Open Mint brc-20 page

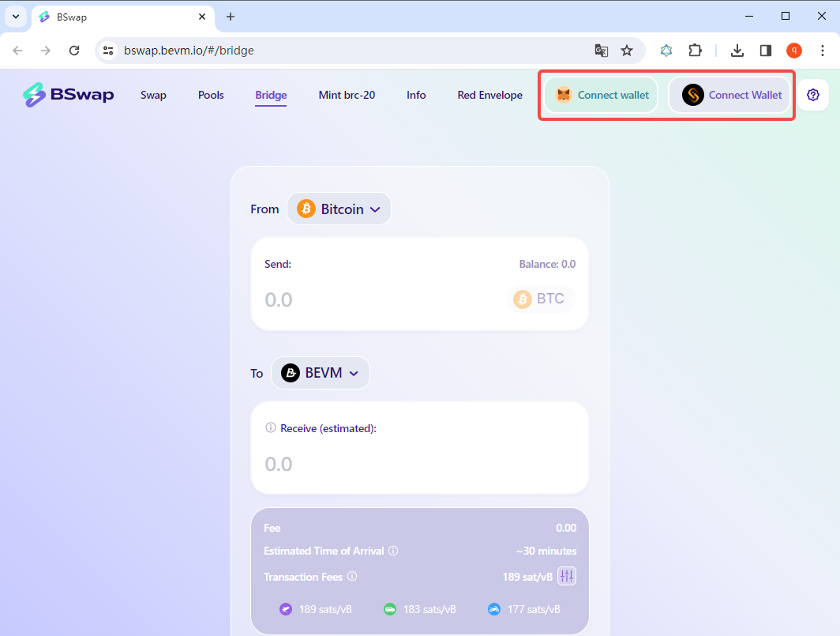pos(347,95)
